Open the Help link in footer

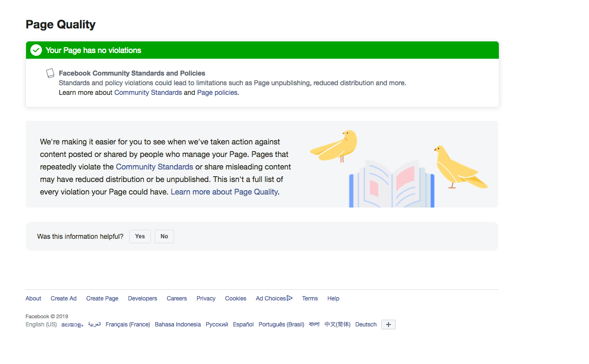point(333,299)
